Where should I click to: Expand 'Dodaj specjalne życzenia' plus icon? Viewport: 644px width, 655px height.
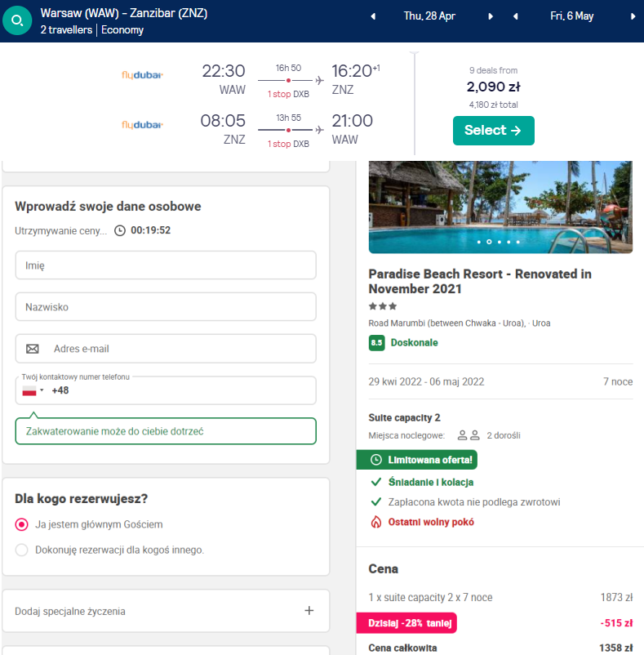tap(309, 610)
